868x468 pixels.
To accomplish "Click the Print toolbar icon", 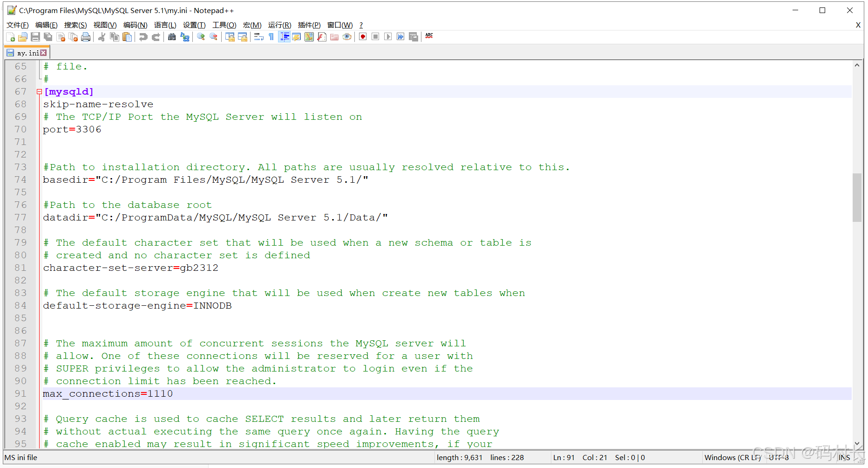I will point(86,37).
